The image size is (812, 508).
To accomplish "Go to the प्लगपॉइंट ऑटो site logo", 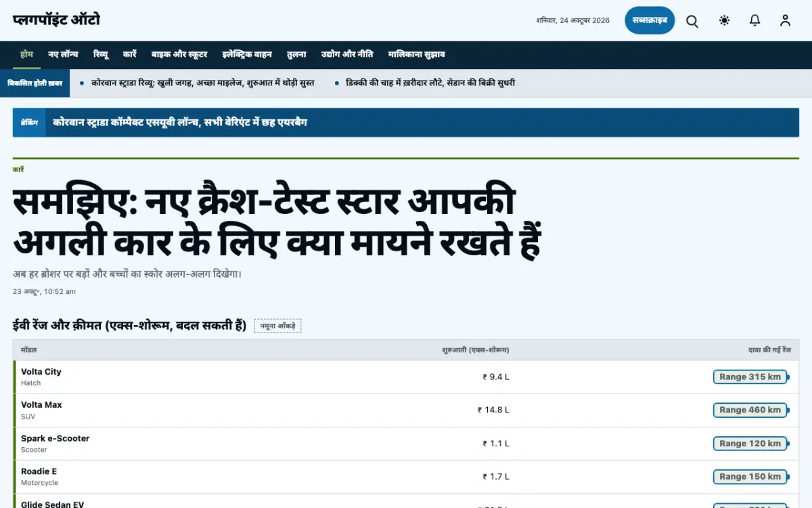I will click(56, 20).
